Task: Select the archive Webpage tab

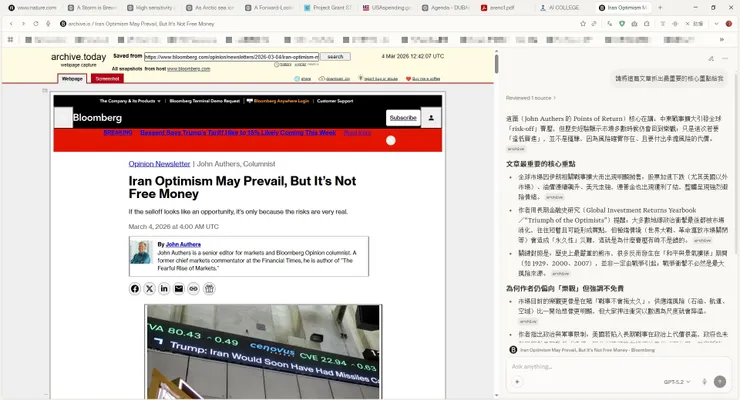Action: tap(72, 79)
